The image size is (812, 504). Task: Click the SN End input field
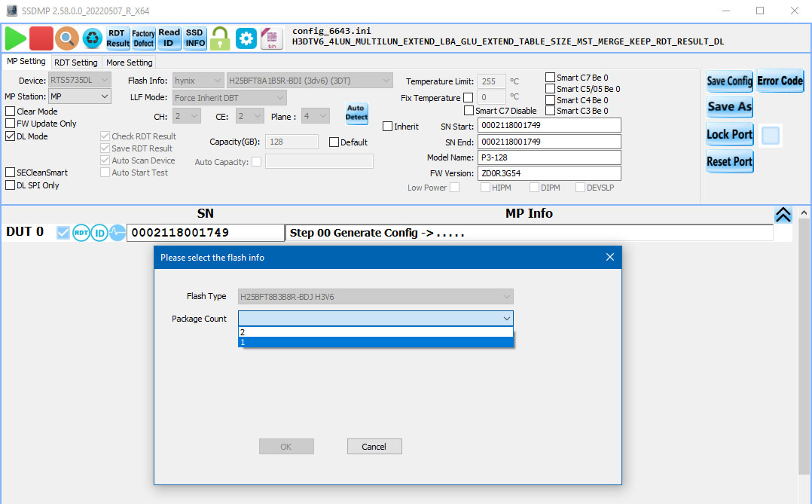coord(549,142)
